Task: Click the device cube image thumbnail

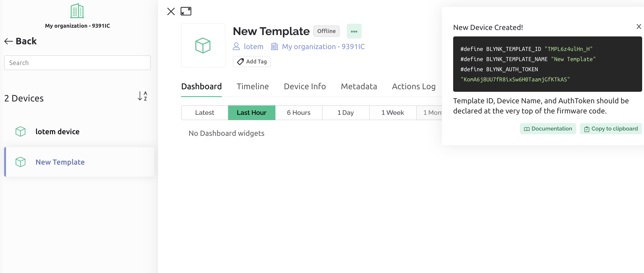Action: [x=203, y=45]
